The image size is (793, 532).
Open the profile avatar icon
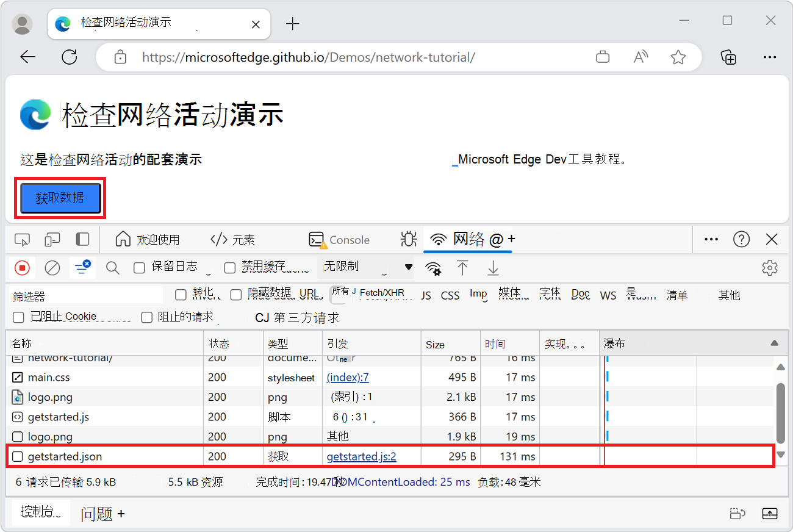(23, 24)
